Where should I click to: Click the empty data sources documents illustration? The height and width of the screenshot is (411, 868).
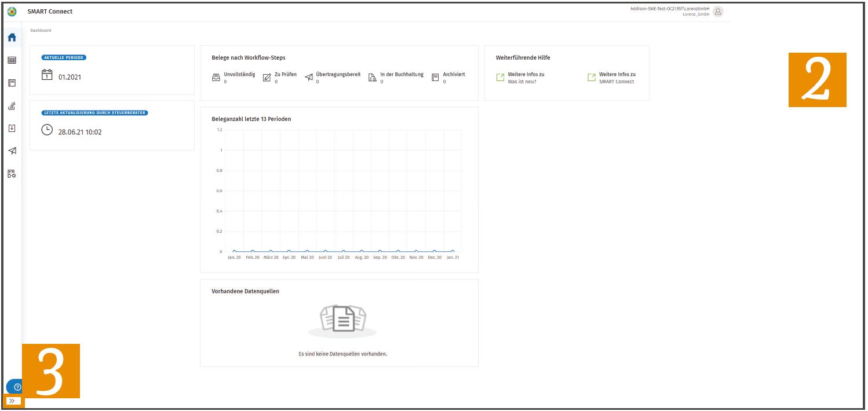tap(343, 320)
